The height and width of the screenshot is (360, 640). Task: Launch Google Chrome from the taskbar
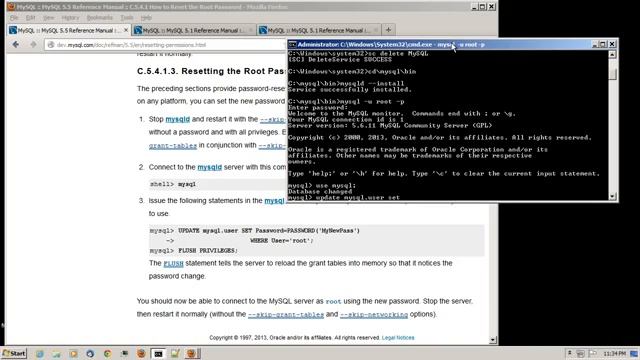pyautogui.click(x=107, y=353)
